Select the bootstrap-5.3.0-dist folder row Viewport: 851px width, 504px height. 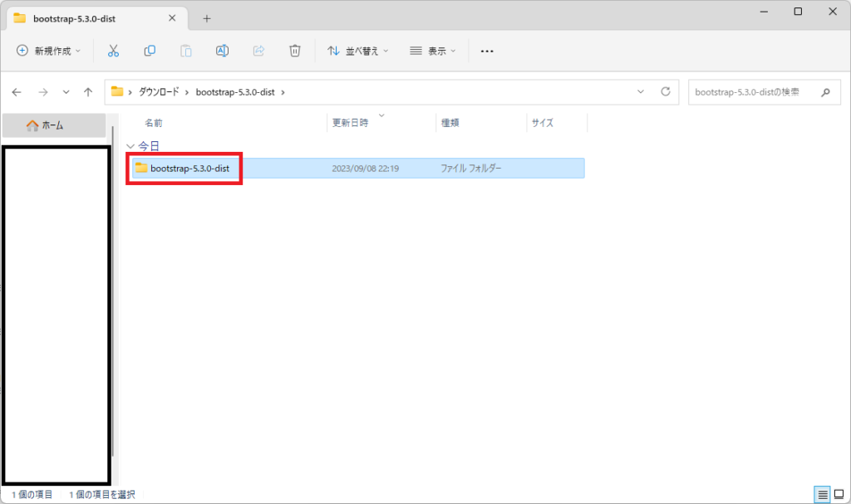(x=358, y=169)
